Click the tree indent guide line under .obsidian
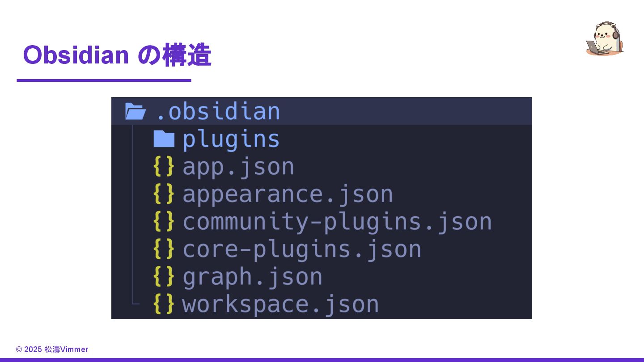 [133, 215]
